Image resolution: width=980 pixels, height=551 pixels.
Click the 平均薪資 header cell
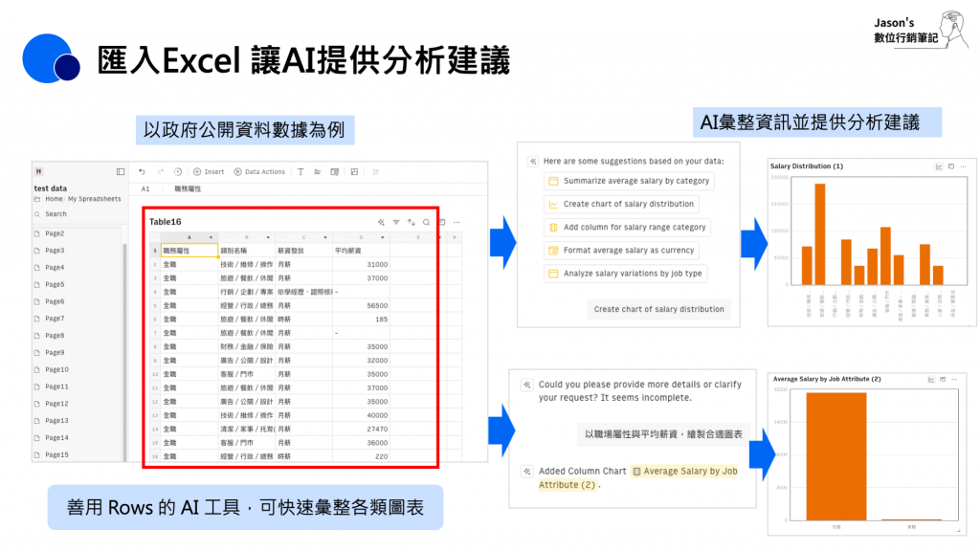point(361,251)
